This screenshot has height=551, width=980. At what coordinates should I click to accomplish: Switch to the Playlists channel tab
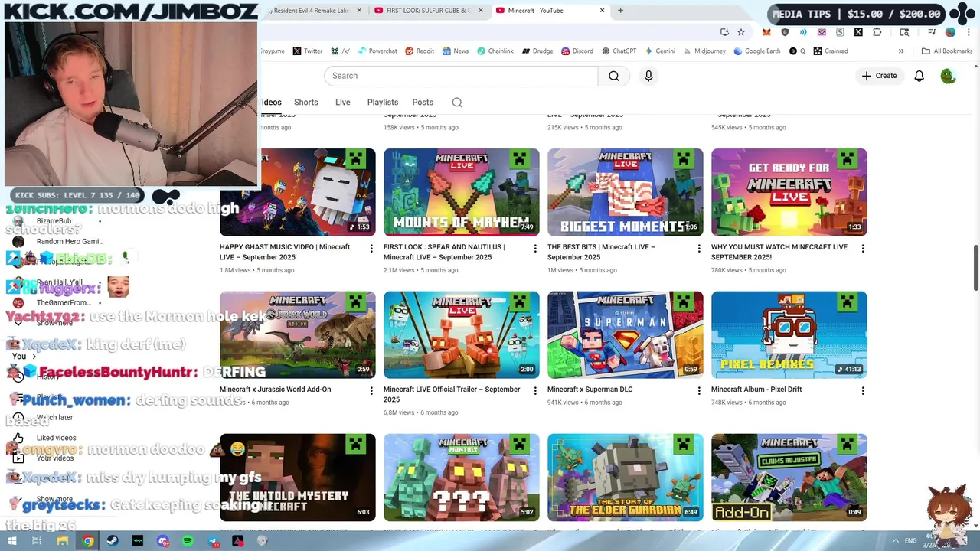[x=382, y=103]
